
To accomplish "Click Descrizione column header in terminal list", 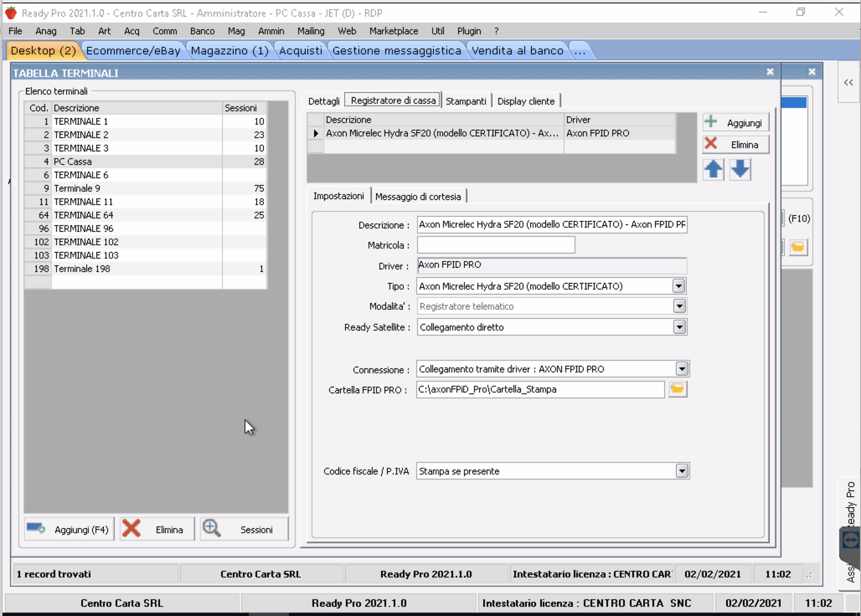I will pos(137,108).
